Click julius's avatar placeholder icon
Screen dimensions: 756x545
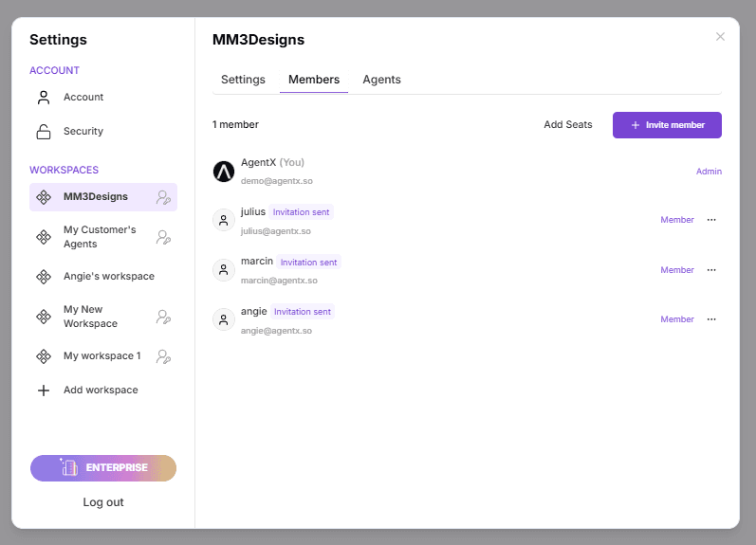tap(224, 220)
